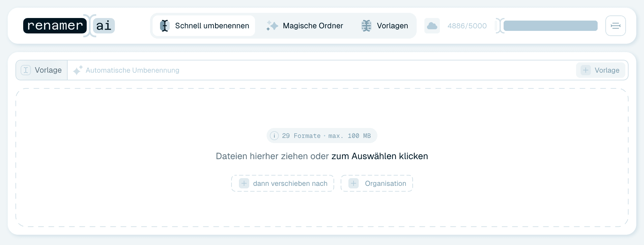Image resolution: width=644 pixels, height=245 pixels.
Task: Click the Vorlage label cursor icon
Action: [x=26, y=70]
